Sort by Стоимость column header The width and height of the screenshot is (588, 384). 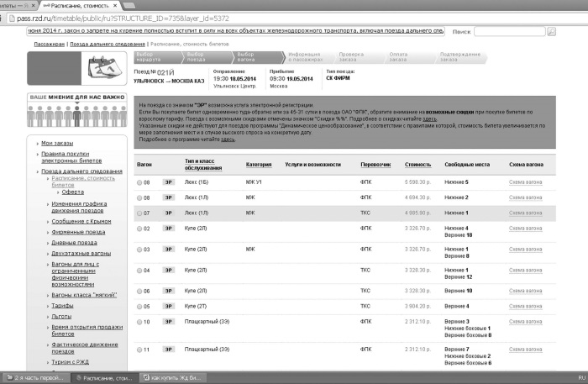pyautogui.click(x=417, y=165)
